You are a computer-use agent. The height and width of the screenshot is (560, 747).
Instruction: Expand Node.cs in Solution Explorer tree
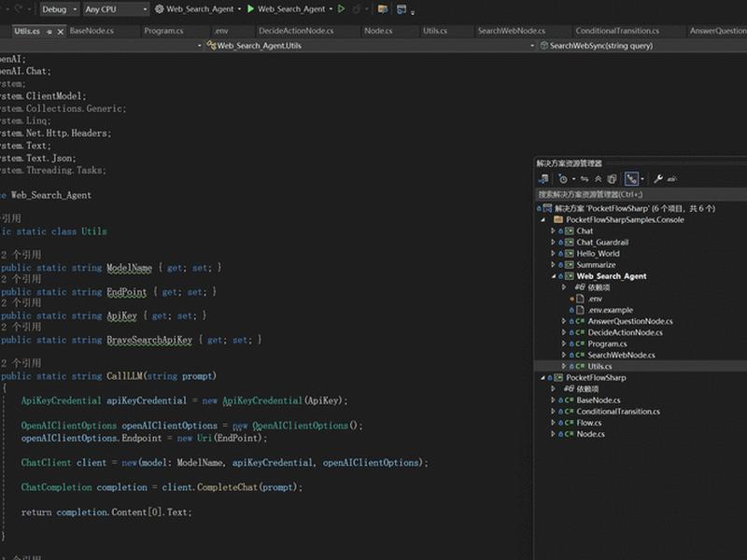click(x=553, y=434)
